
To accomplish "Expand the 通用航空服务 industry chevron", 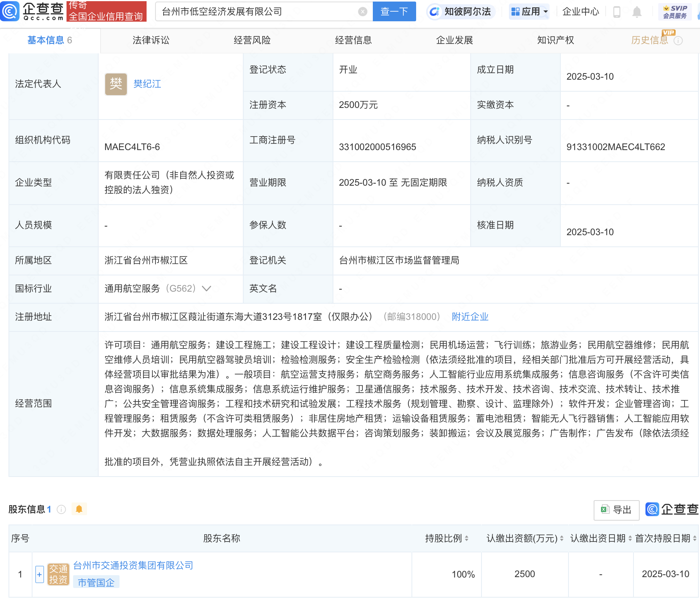I will click(x=207, y=289).
